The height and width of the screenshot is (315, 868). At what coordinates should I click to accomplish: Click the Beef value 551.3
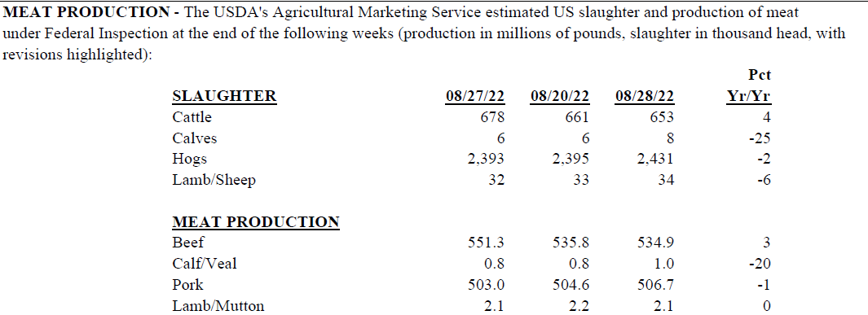[x=487, y=243]
